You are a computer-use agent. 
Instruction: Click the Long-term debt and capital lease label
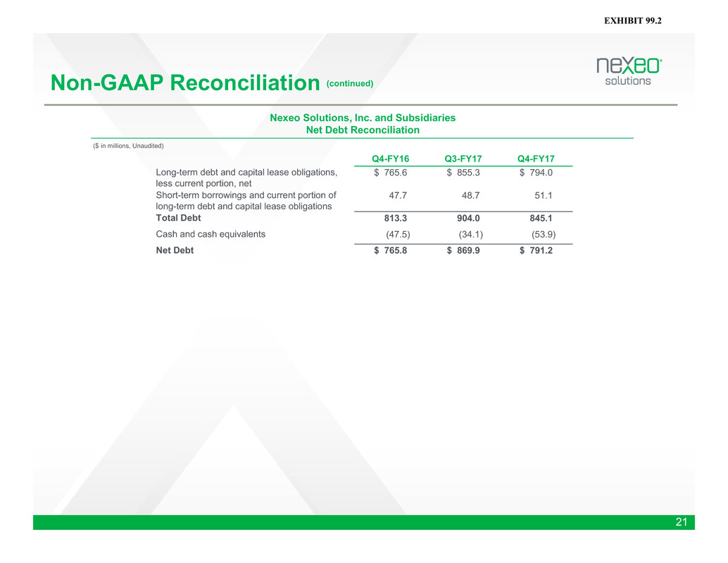[246, 173]
